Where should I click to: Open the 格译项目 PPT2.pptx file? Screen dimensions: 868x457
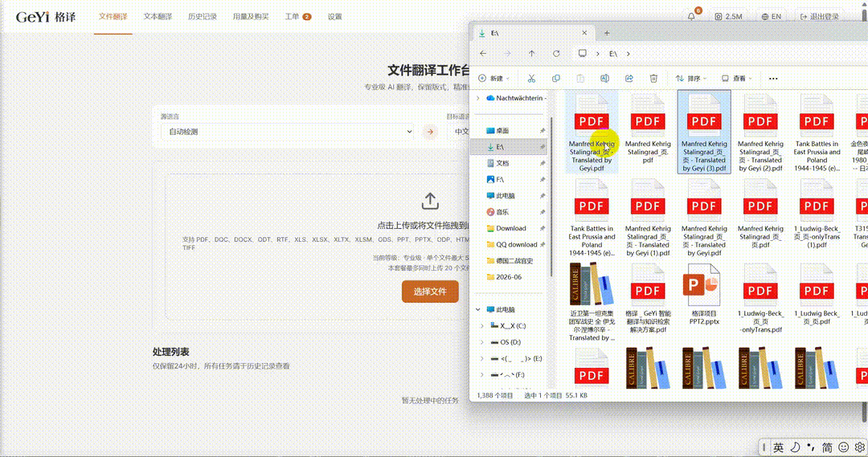point(704,294)
